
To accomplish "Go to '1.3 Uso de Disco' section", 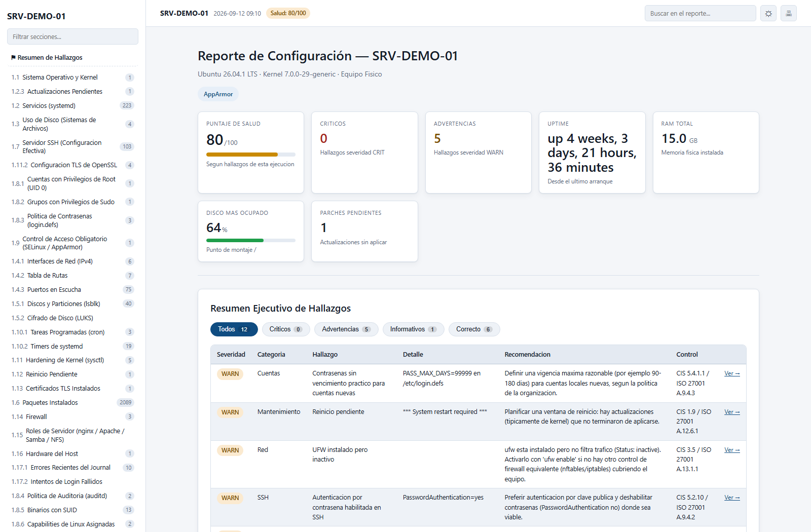I will [72, 124].
